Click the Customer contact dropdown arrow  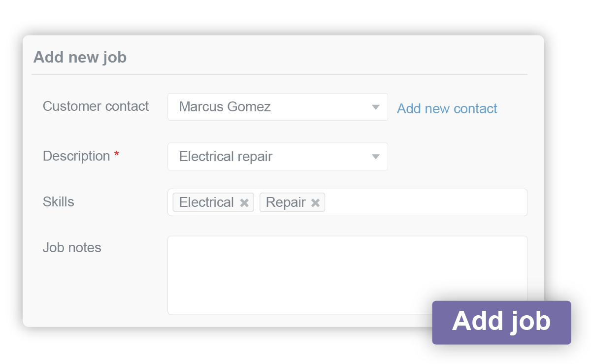[x=376, y=107]
